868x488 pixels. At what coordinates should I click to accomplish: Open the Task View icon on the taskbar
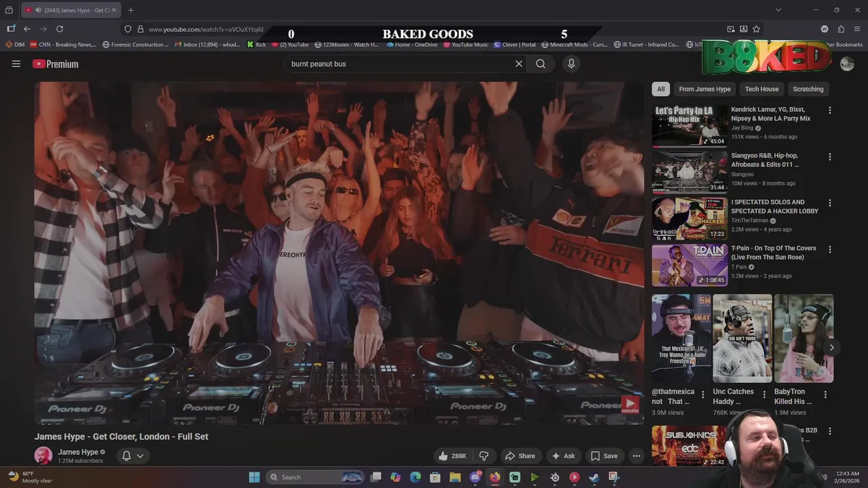point(376,477)
